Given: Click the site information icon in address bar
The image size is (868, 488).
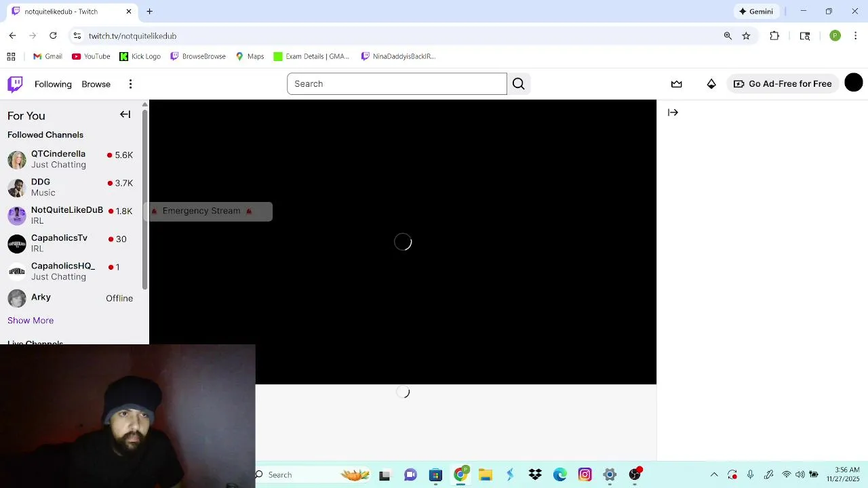Looking at the screenshot, I should click(77, 35).
